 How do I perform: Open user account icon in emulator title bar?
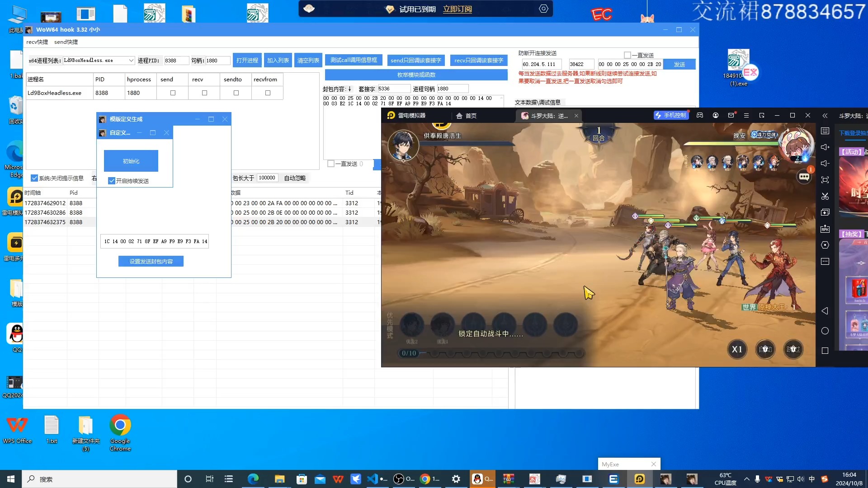(716, 115)
